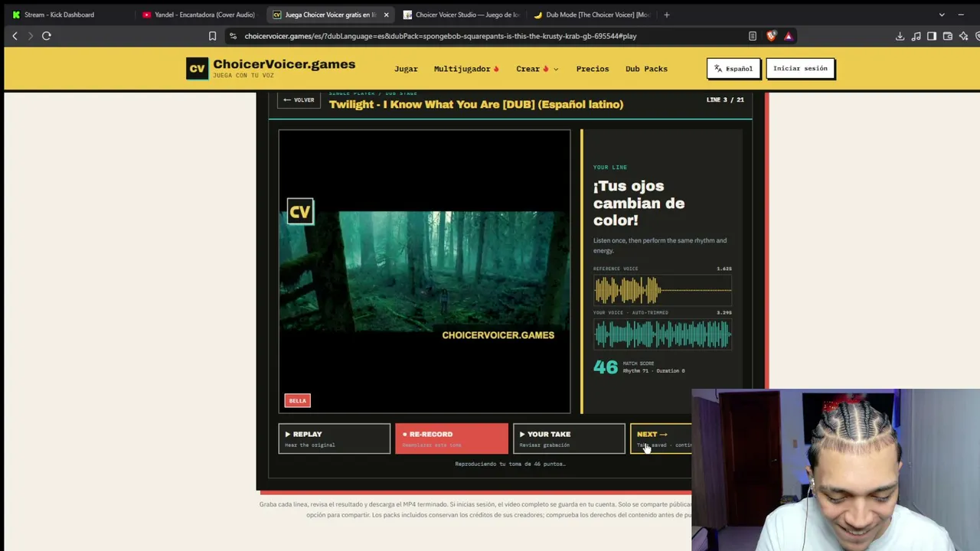
Task: Switch to the Choicer Voicer Studio tab
Action: [x=461, y=15]
